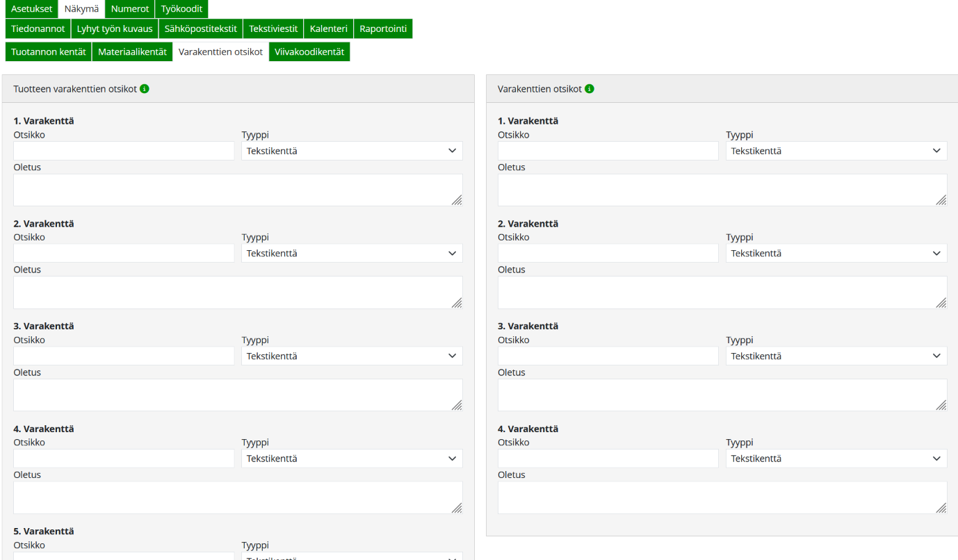The height and width of the screenshot is (560, 958).
Task: Click info icon beside right Varakenttien otsikot heading
Action: (590, 89)
